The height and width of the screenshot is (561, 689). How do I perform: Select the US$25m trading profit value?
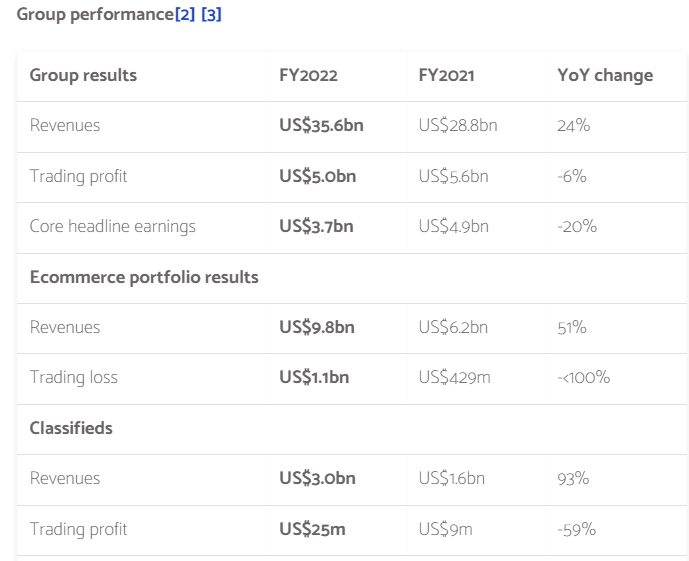pyautogui.click(x=312, y=530)
